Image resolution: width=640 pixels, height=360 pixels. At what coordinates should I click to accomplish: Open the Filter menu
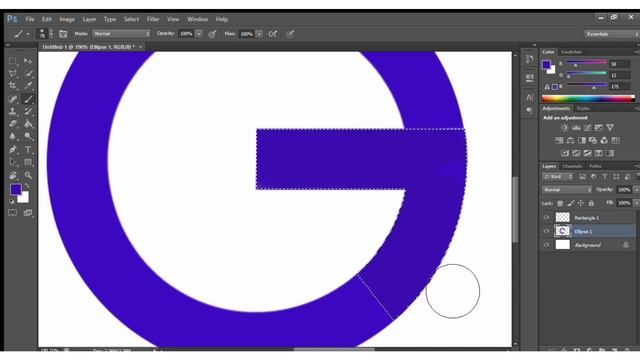153,19
